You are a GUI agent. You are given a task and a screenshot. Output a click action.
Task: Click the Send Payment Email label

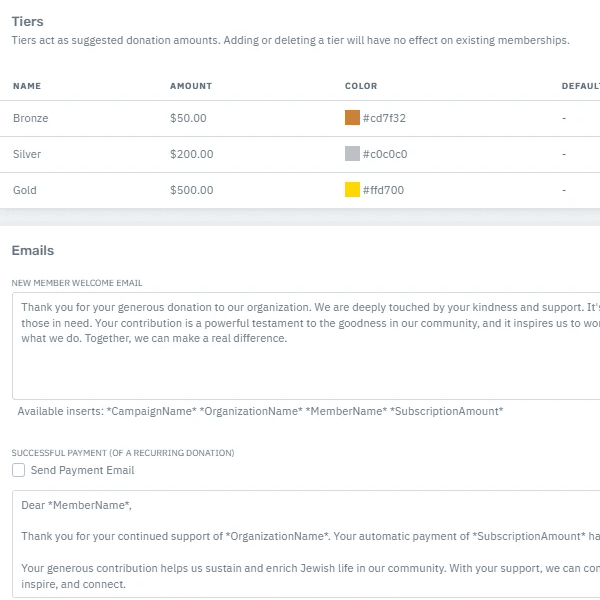(82, 470)
